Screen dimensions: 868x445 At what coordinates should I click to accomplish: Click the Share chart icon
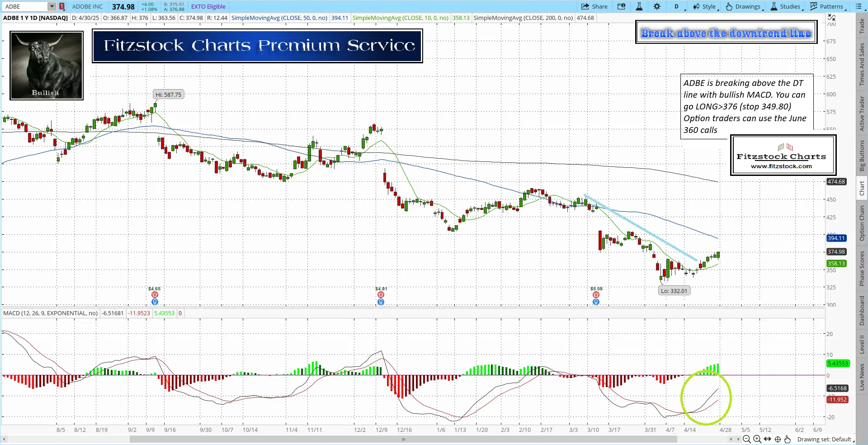click(x=594, y=6)
